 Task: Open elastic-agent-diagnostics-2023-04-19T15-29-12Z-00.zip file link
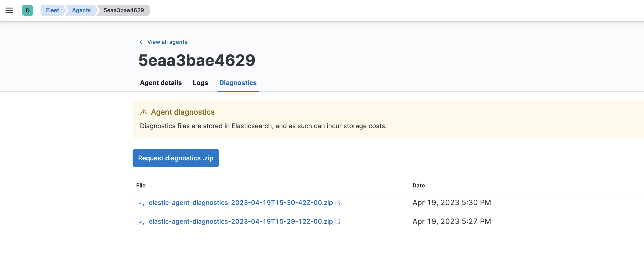[241, 222]
